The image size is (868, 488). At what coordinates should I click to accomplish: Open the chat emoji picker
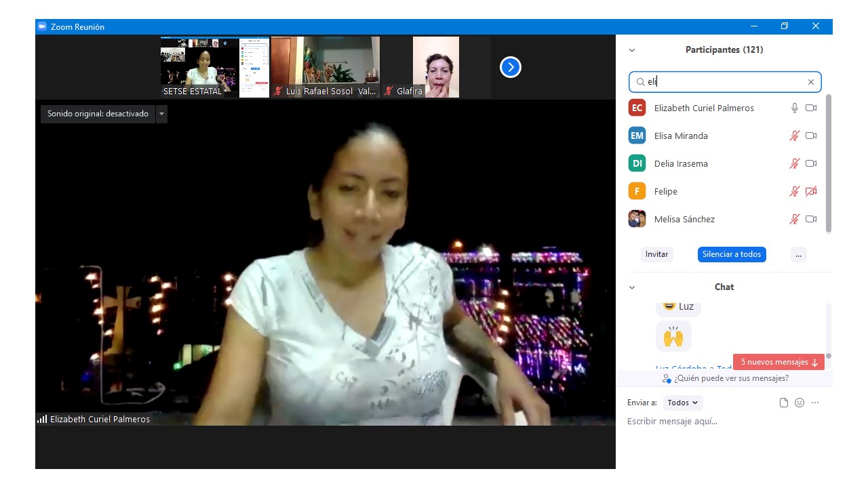(800, 403)
